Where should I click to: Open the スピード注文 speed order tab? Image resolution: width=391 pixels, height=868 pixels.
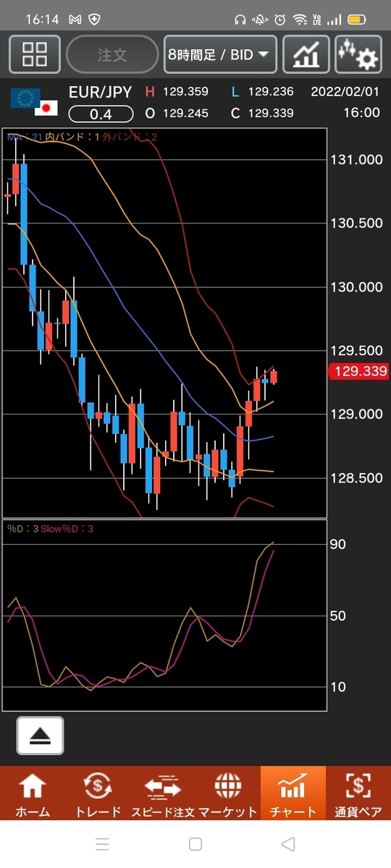tap(163, 795)
